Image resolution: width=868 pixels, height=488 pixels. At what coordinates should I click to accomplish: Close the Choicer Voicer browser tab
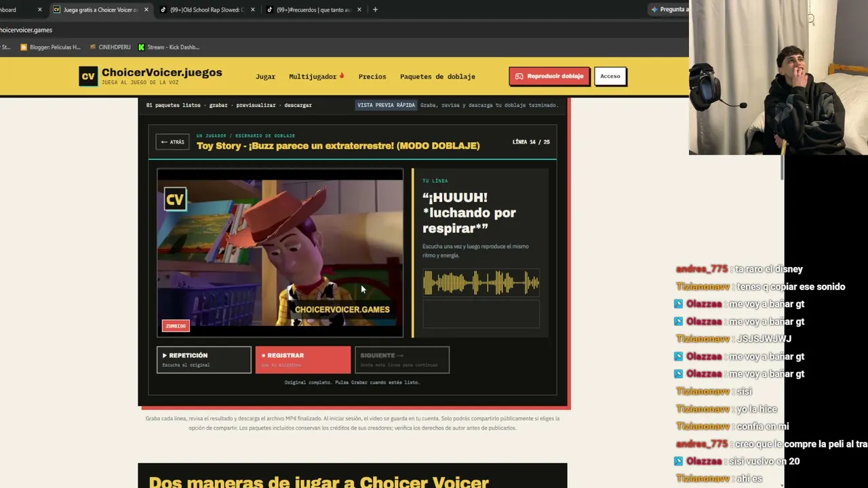coord(146,9)
